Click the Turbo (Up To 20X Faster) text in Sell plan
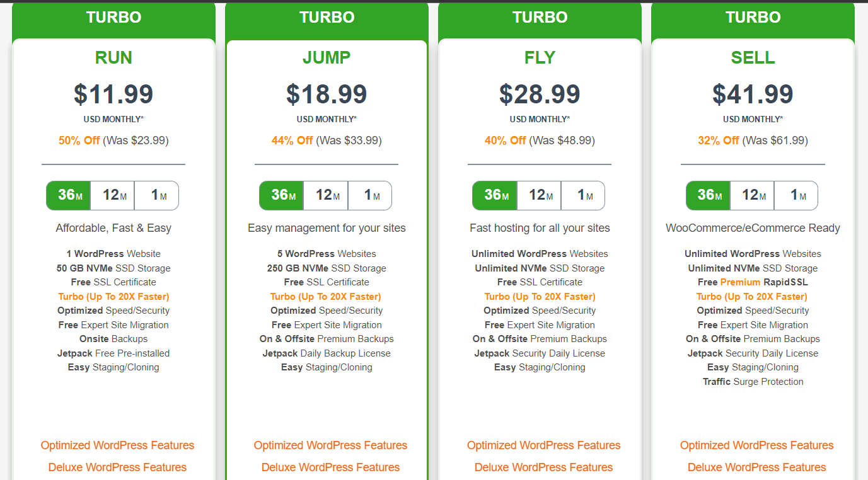The height and width of the screenshot is (480, 868). [x=751, y=297]
